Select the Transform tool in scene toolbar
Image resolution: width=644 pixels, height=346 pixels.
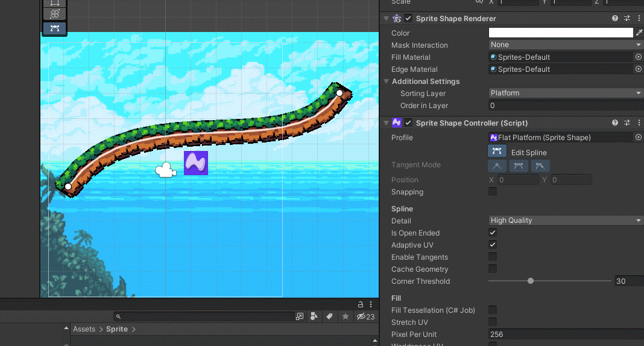55,14
